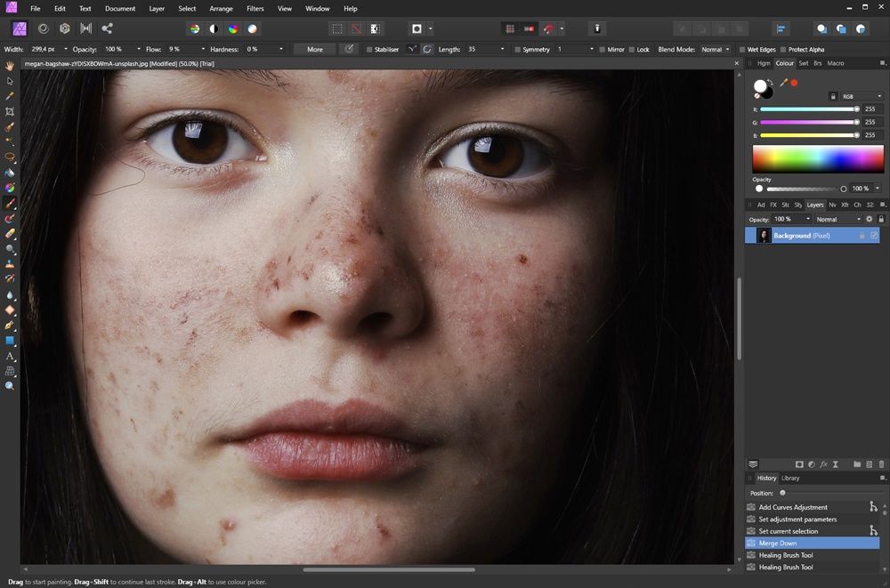
Task: Open the brush Opacity dropdown
Action: (x=139, y=50)
